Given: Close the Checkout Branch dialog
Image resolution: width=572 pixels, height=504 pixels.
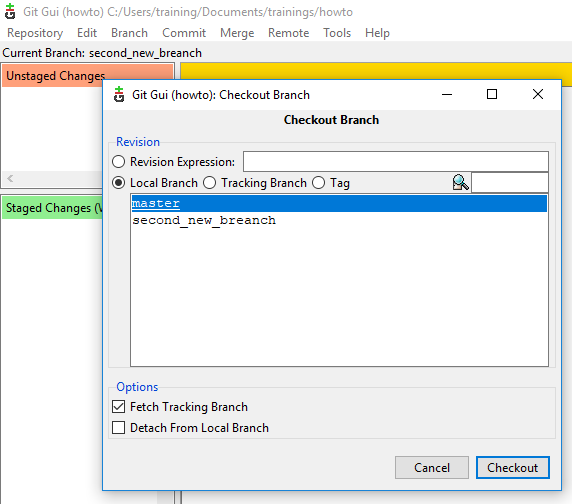Looking at the screenshot, I should pyautogui.click(x=538, y=94).
